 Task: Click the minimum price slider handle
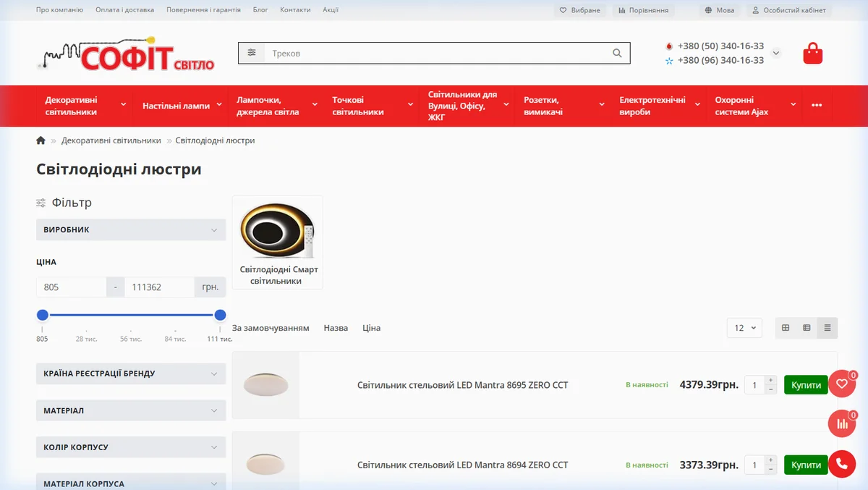[43, 315]
